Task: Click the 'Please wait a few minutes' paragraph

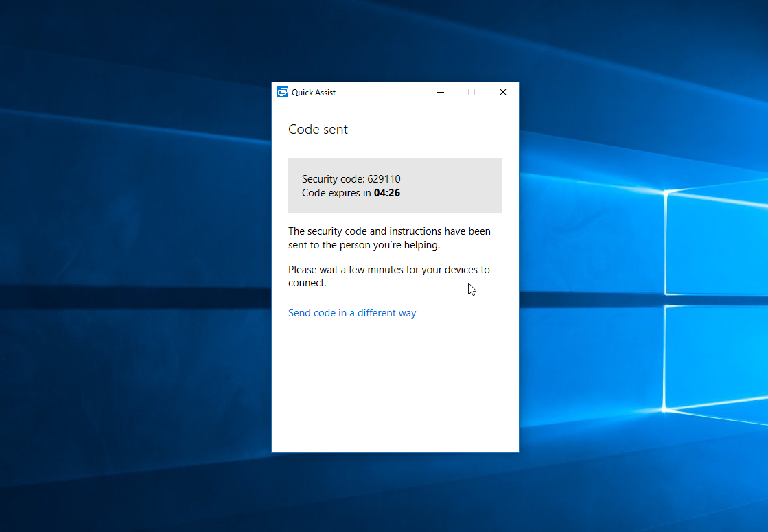Action: [388, 270]
